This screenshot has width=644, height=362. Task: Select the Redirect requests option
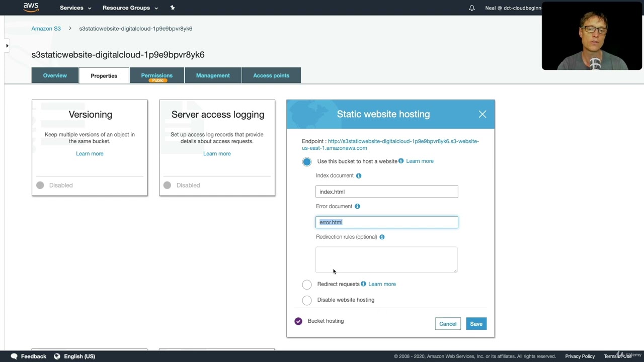(307, 285)
